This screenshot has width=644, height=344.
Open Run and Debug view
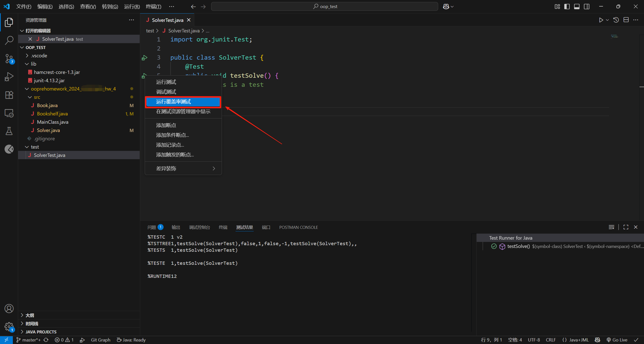coord(9,77)
